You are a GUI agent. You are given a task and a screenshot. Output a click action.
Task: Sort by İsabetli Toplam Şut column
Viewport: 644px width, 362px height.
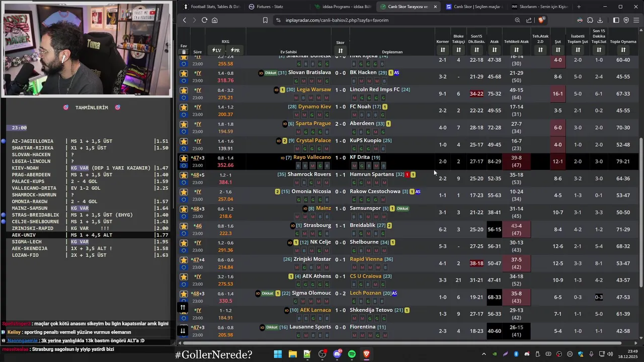[x=578, y=50]
